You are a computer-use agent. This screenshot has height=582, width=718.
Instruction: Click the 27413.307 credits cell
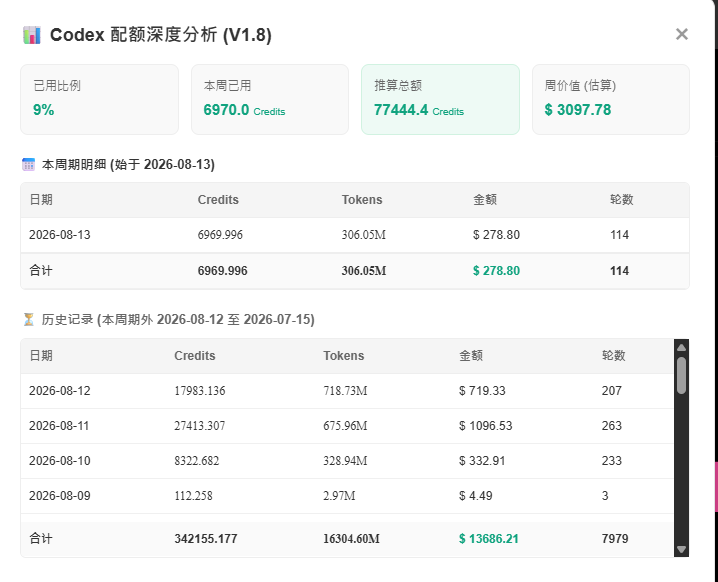[x=200, y=426]
